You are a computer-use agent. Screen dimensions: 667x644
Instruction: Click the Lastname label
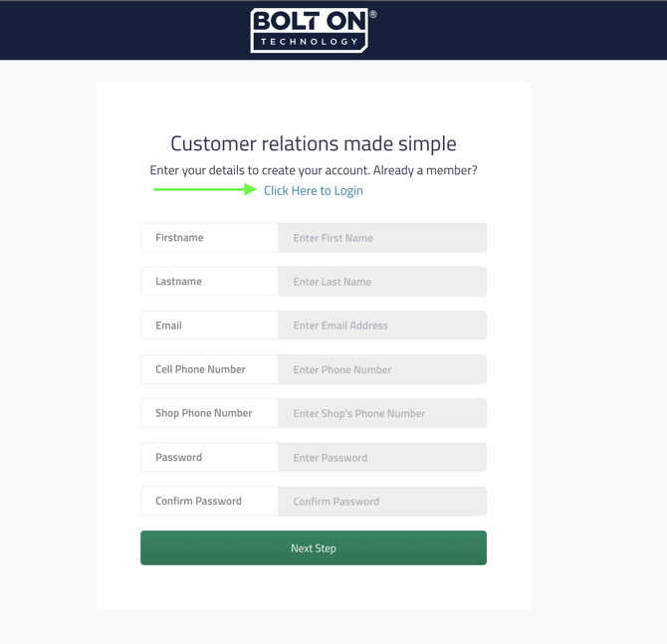178,282
